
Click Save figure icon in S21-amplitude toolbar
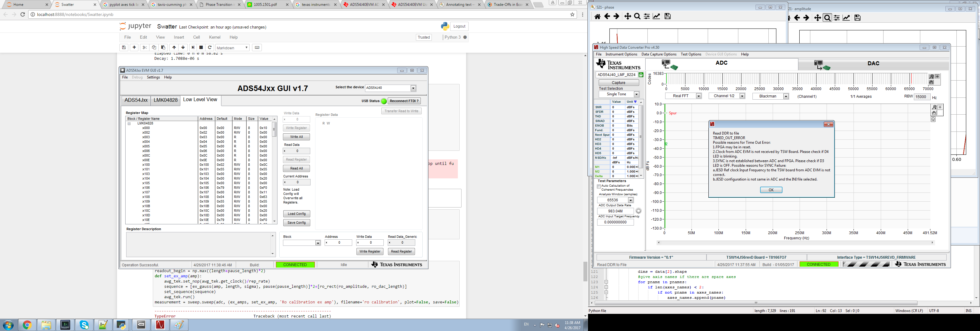click(858, 18)
